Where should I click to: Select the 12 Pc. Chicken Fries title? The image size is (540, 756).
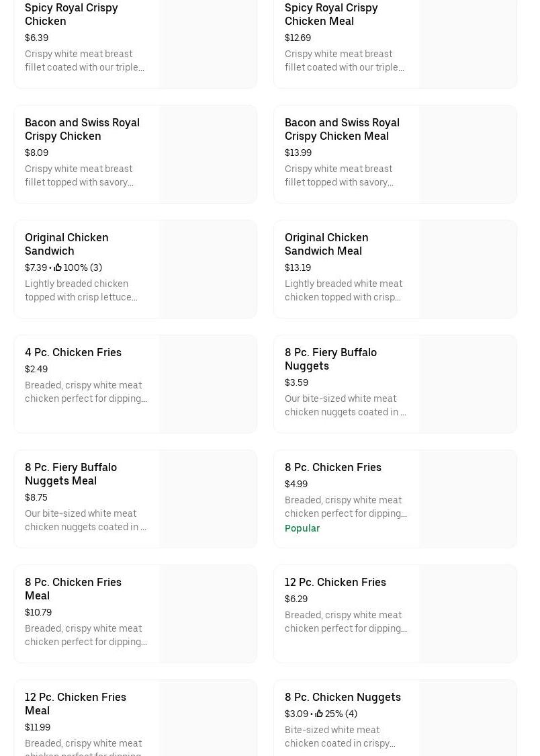click(335, 582)
